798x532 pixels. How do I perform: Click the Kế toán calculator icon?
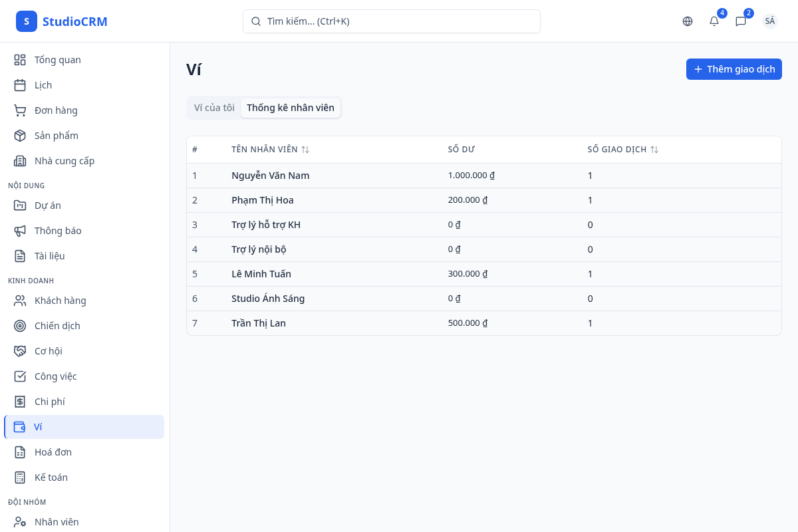tap(20, 477)
